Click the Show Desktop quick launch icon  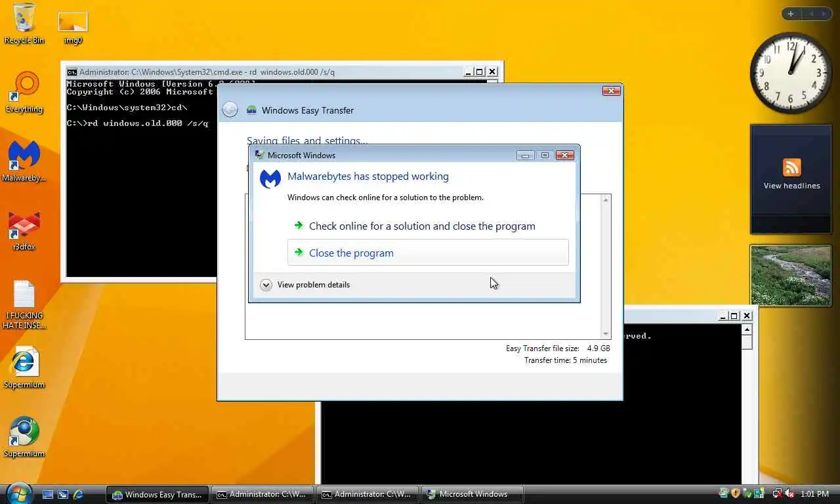48,494
